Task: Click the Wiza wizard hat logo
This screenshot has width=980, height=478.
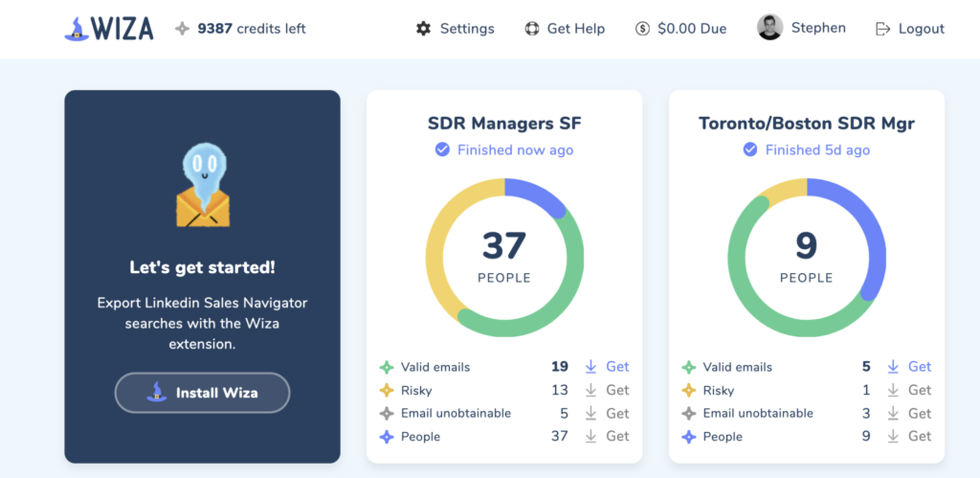Action: pos(77,28)
